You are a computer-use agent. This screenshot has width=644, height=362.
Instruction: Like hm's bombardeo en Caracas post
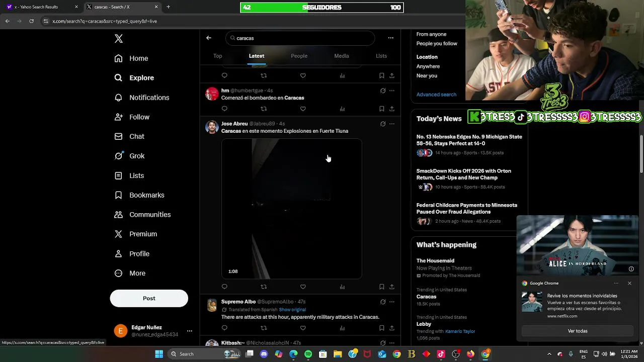pyautogui.click(x=303, y=109)
